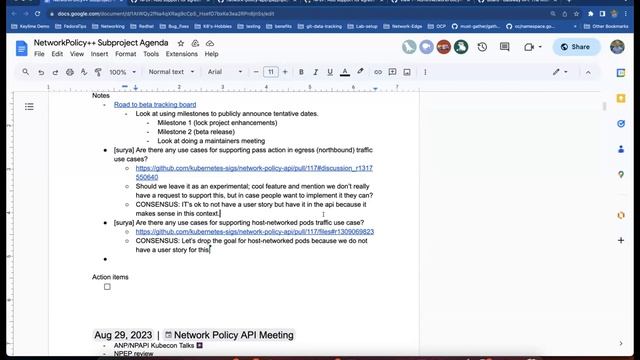Open the Networking bookmarks folder
The image size is (640, 360).
click(108, 26)
